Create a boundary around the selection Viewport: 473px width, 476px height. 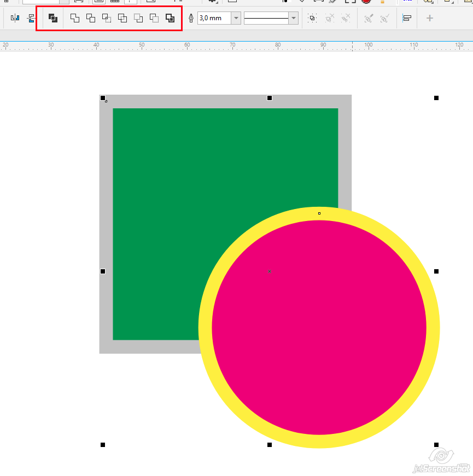tap(170, 18)
